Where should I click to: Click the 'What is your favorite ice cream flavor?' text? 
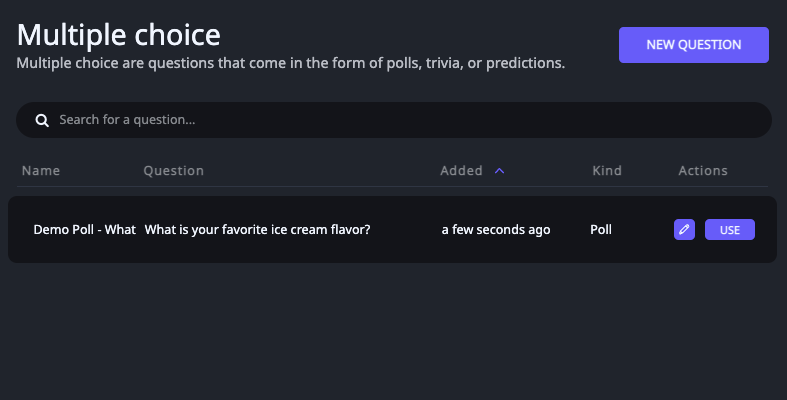[257, 229]
